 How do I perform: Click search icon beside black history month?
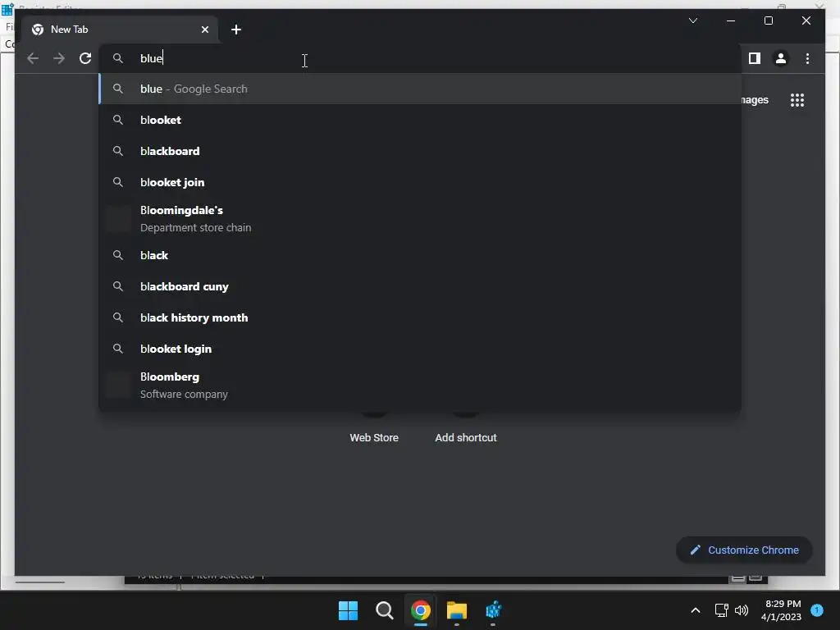coord(118,317)
